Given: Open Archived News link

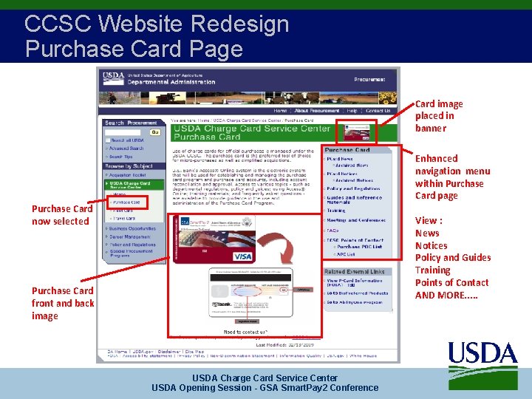Looking at the screenshot, I should 352,166.
